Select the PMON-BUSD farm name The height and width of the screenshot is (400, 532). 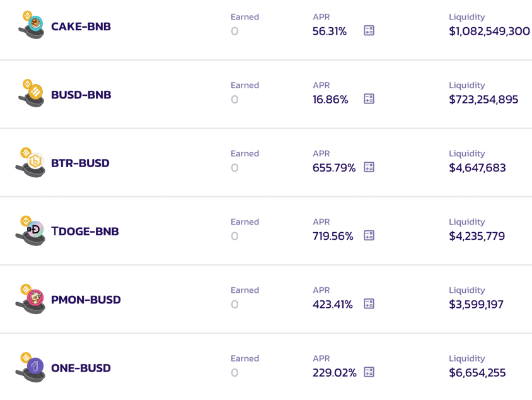[86, 300]
